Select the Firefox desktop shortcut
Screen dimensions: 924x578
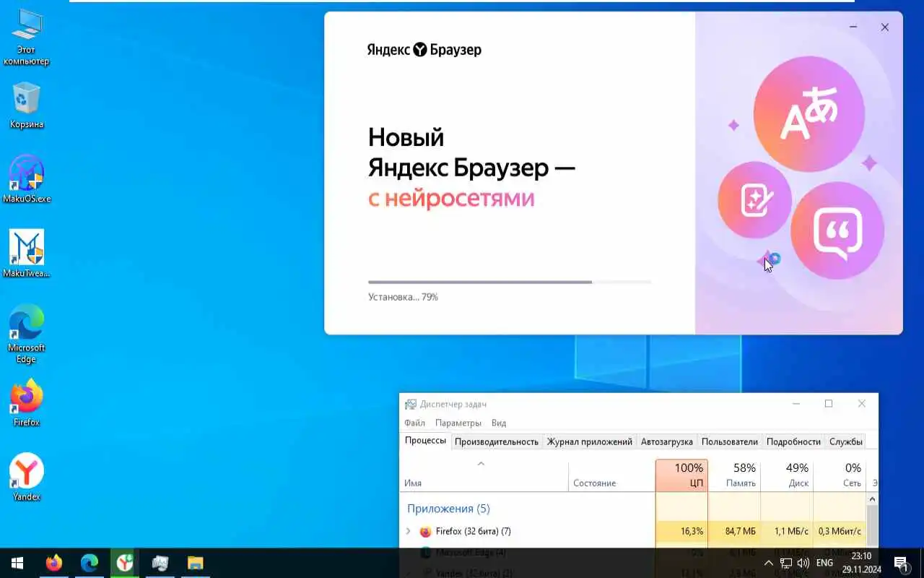click(x=27, y=403)
